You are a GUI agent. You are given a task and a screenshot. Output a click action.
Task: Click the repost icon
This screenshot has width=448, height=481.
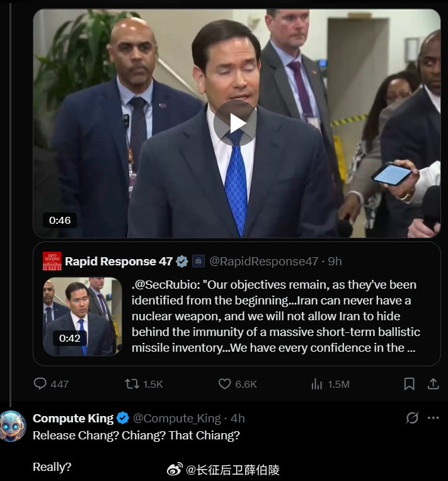pyautogui.click(x=132, y=383)
